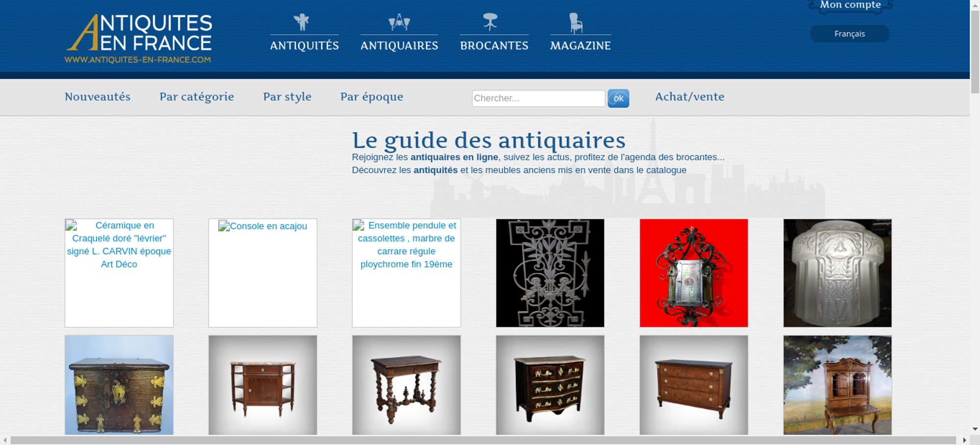The image size is (980, 445).
Task: Open the Achat/vente menu item
Action: [689, 97]
